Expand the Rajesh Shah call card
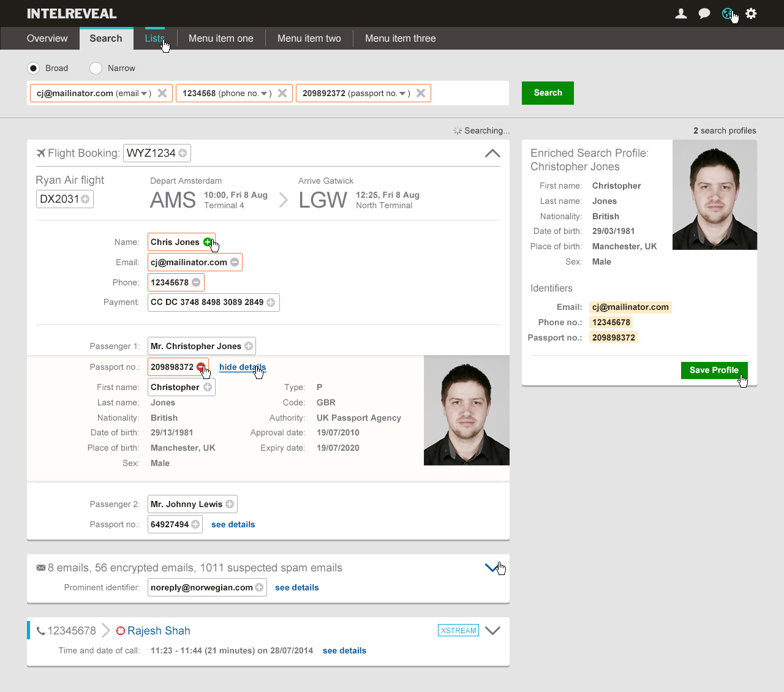Image resolution: width=784 pixels, height=692 pixels. click(x=492, y=631)
